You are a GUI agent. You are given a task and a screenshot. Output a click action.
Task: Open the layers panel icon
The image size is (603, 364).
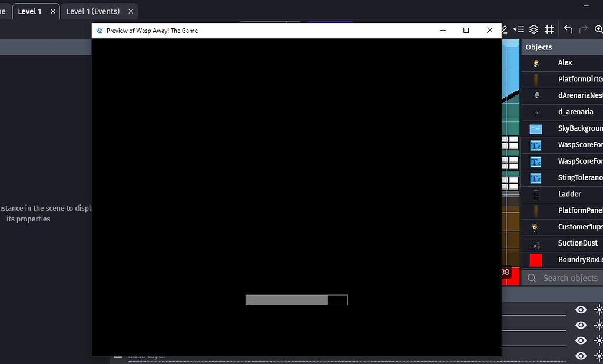[534, 29]
